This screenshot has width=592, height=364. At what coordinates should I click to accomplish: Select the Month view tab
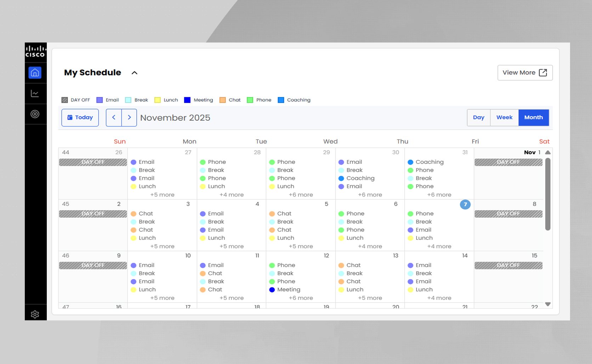pyautogui.click(x=533, y=118)
